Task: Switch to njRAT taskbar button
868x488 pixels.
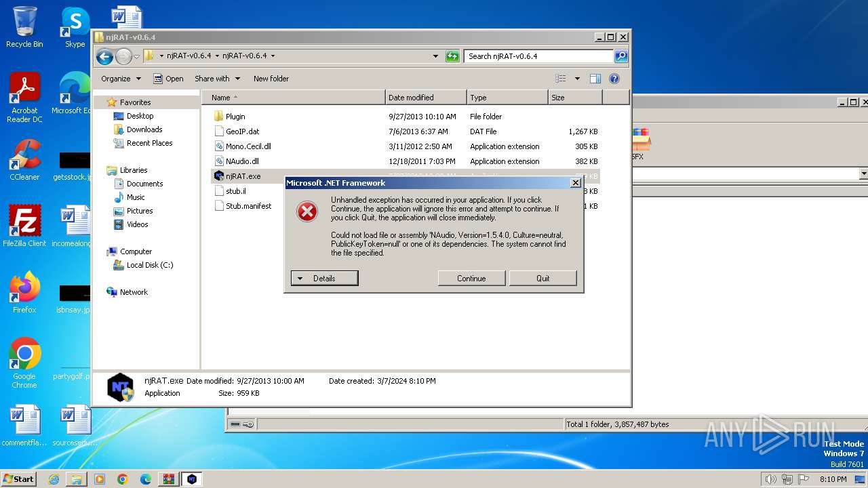Action: [192, 479]
